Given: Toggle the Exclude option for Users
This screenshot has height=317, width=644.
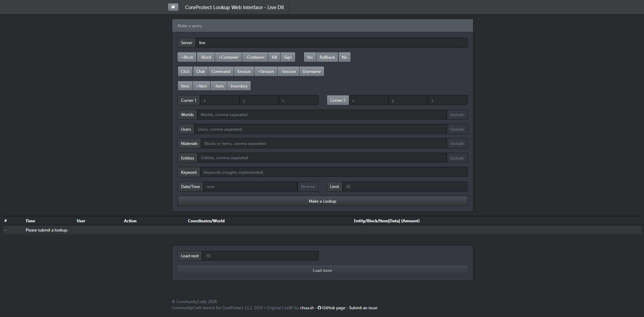Looking at the screenshot, I should (x=457, y=129).
